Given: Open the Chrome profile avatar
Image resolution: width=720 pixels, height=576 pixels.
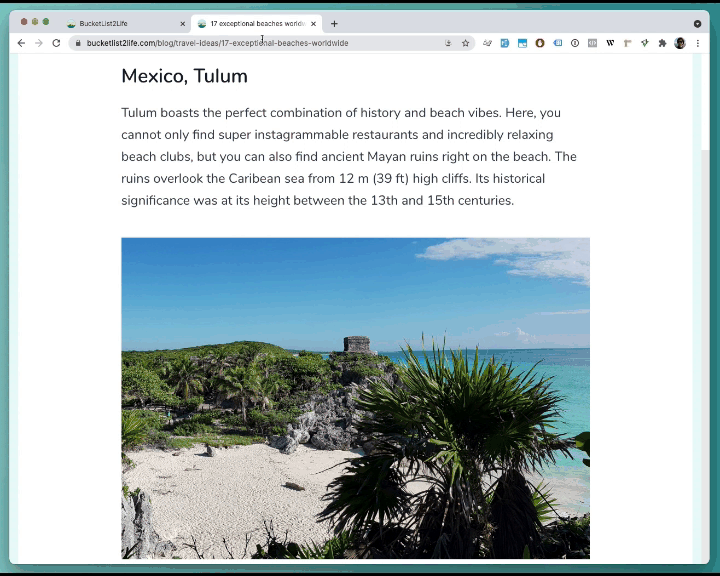Looking at the screenshot, I should click(680, 43).
